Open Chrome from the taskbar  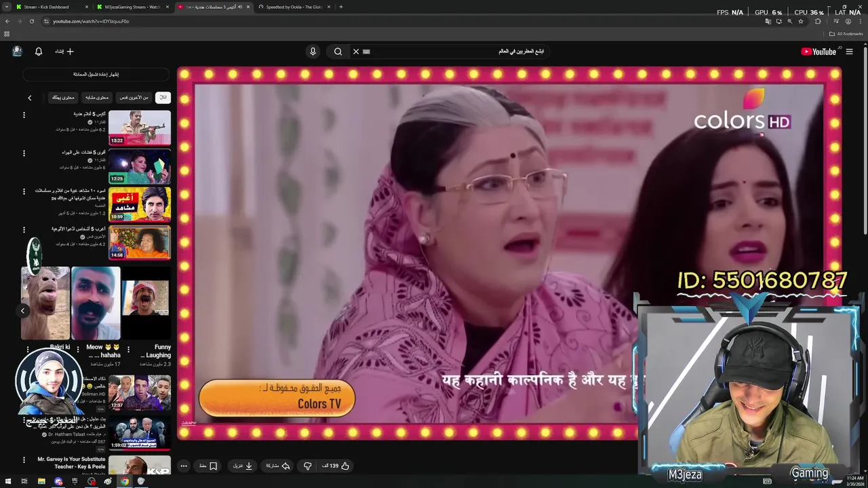tap(125, 481)
